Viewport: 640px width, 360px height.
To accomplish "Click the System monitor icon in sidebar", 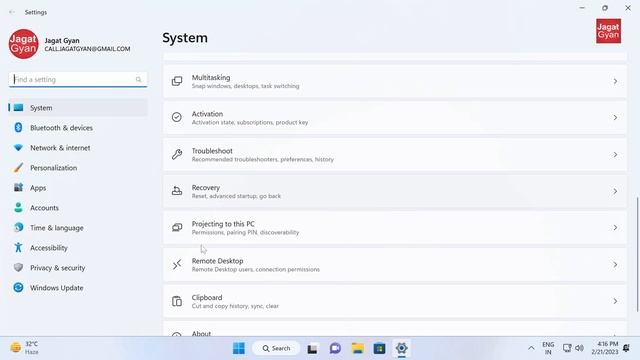I will 18,108.
